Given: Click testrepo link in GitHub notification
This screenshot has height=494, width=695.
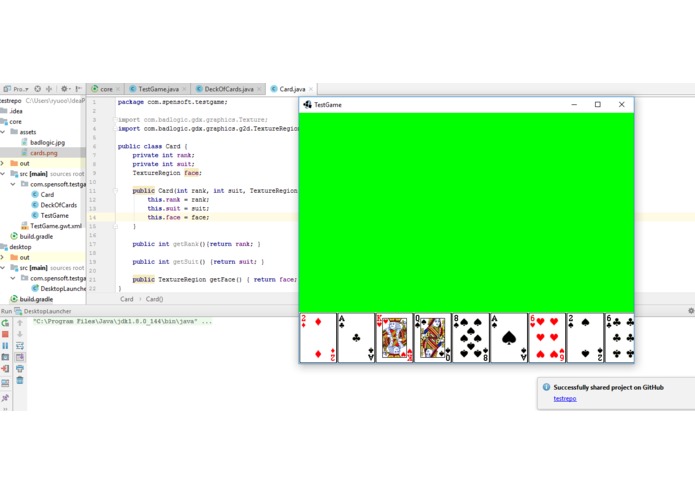Looking at the screenshot, I should point(565,399).
